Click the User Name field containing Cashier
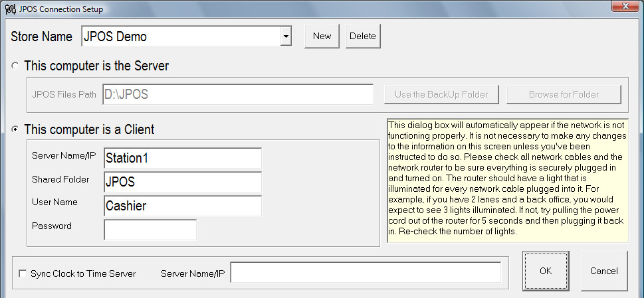This screenshot has width=644, height=298. (183, 206)
